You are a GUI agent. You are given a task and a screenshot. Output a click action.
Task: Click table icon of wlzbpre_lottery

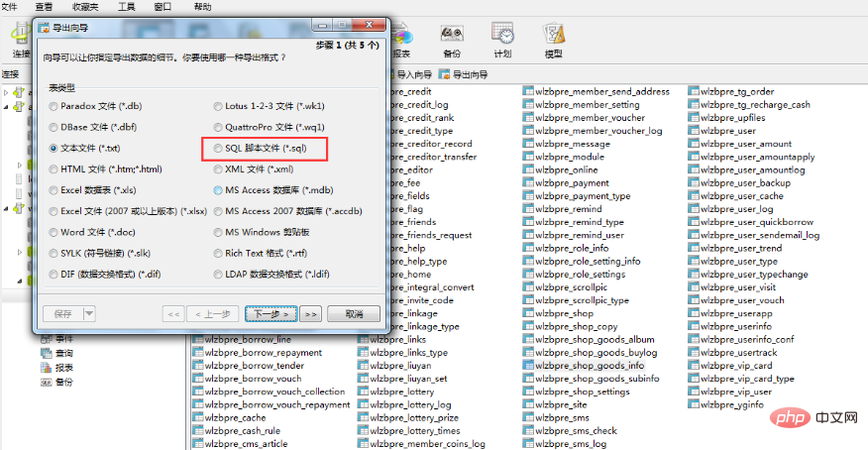pyautogui.click(x=363, y=392)
